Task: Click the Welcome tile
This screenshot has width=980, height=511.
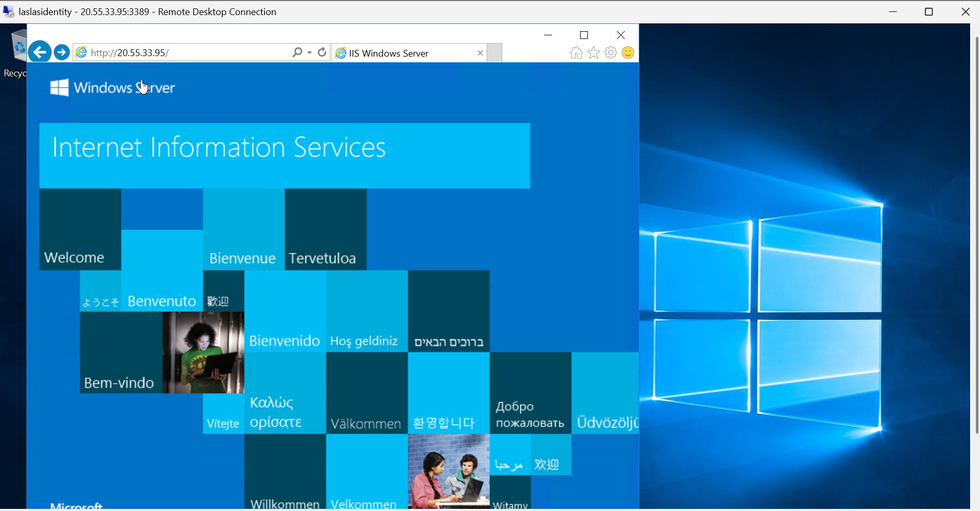Action: pyautogui.click(x=80, y=229)
